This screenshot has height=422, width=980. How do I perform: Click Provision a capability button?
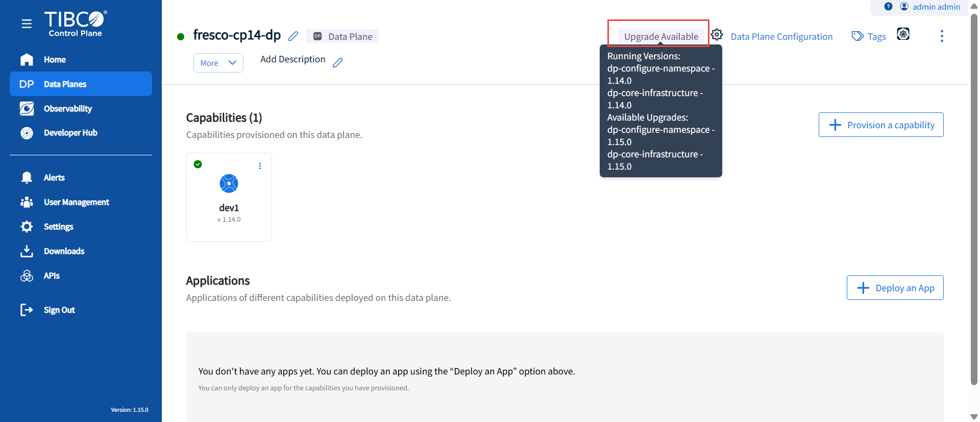point(881,125)
